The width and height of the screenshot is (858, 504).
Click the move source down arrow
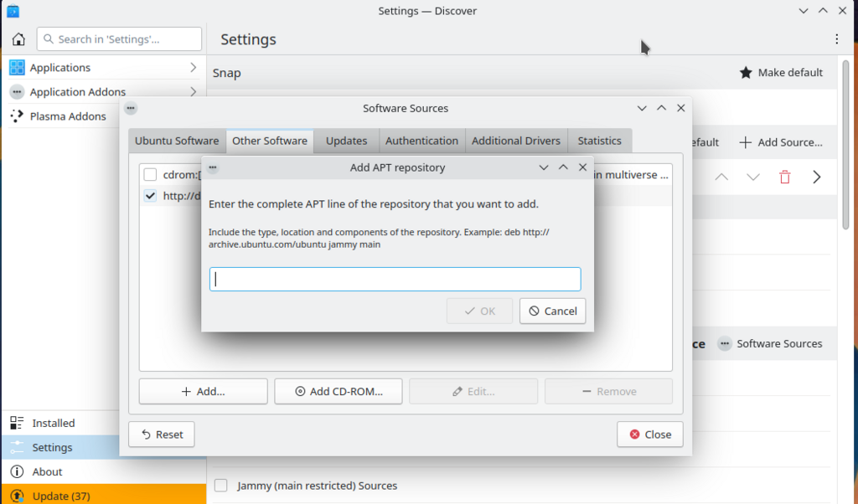click(x=753, y=177)
